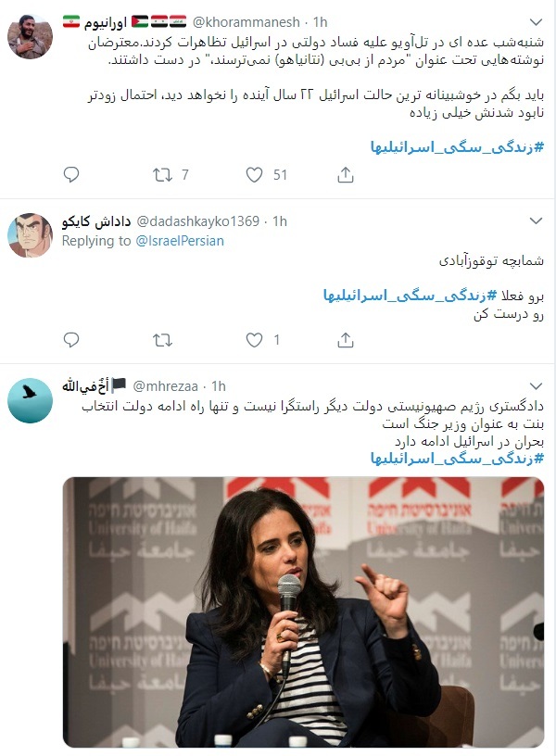
Task: Open the hashtag in the mhrezaa tweet
Action: 457,458
